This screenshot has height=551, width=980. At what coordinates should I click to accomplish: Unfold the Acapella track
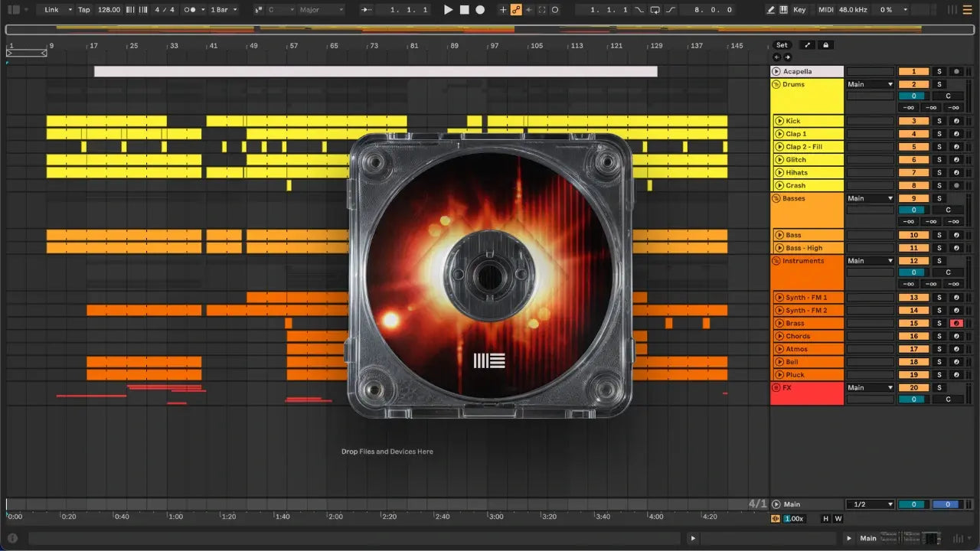[x=776, y=71]
